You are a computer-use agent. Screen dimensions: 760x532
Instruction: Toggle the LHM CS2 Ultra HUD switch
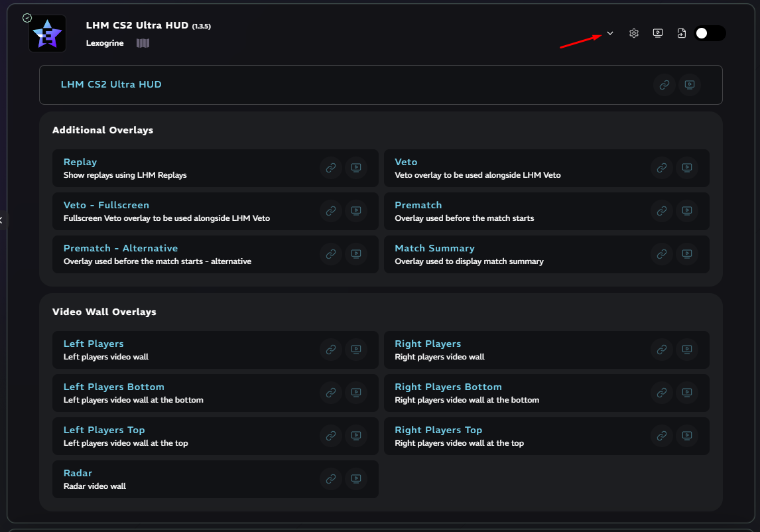pyautogui.click(x=710, y=33)
